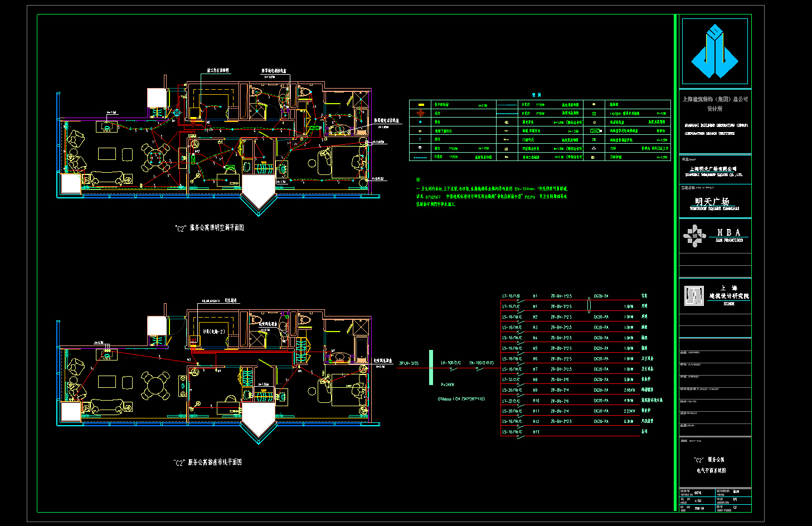The image size is (812, 526).
Task: Click the blue building logo in title block
Action: 714,51
